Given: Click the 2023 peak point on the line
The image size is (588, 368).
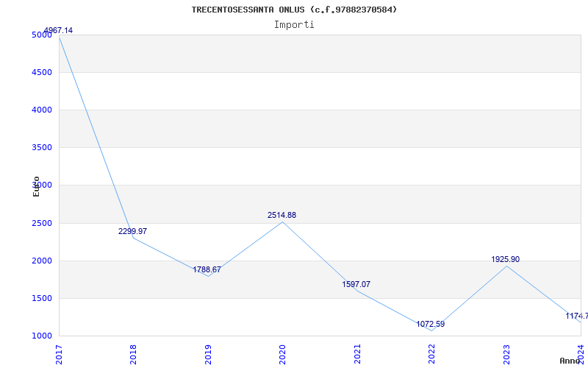Looking at the screenshot, I should [x=506, y=266].
